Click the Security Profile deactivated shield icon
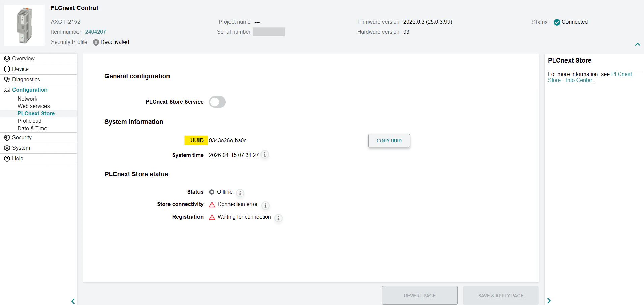The image size is (644, 305). click(96, 42)
